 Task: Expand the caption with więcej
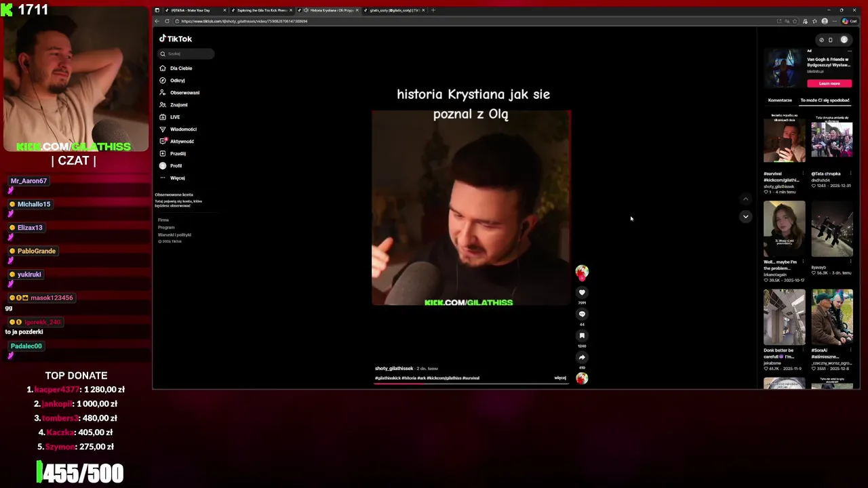pyautogui.click(x=560, y=378)
